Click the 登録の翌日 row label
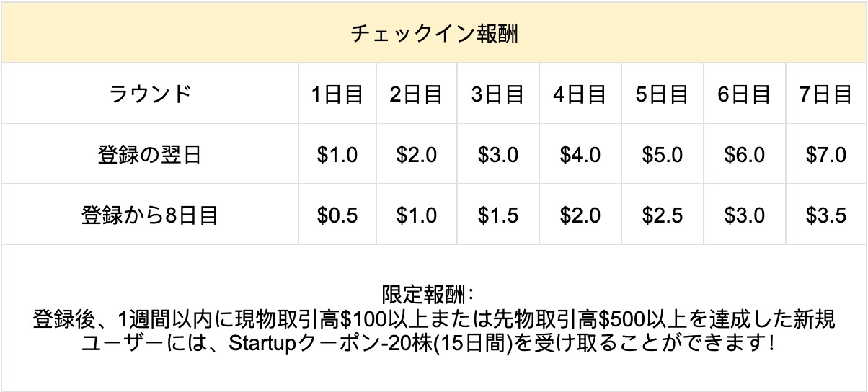868x392 pixels. click(x=150, y=155)
